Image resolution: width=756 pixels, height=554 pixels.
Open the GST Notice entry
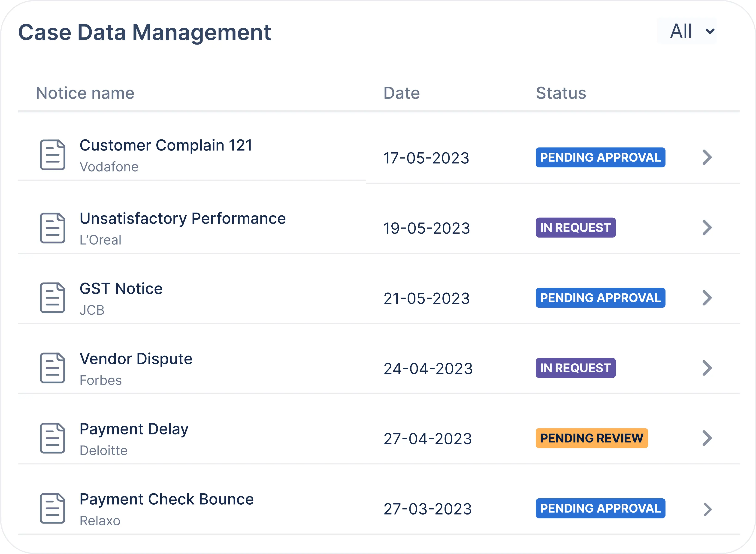click(x=121, y=289)
